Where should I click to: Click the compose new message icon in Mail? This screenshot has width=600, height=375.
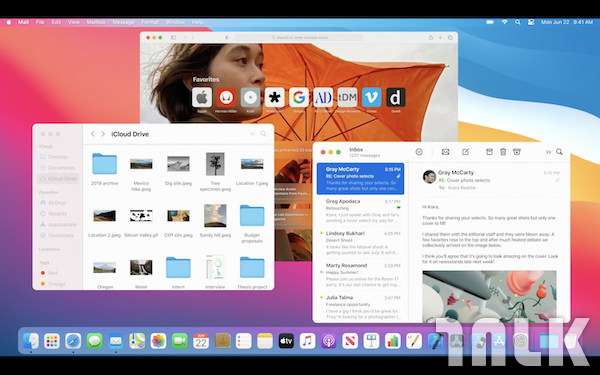[465, 152]
